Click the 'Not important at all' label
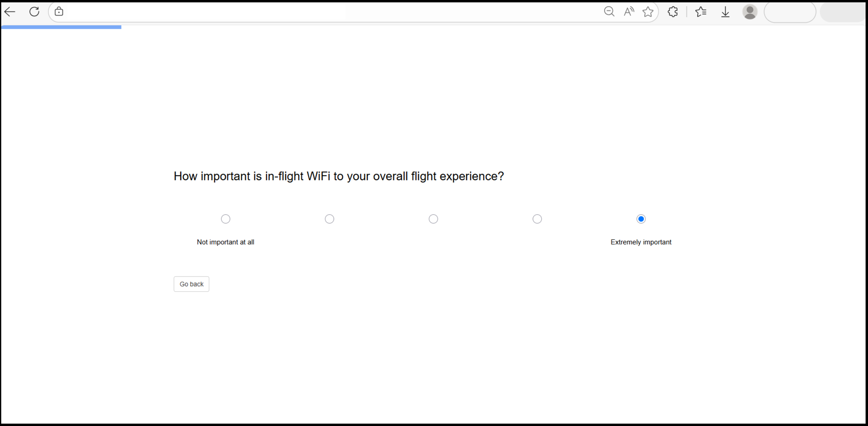Image resolution: width=868 pixels, height=426 pixels. click(x=225, y=242)
